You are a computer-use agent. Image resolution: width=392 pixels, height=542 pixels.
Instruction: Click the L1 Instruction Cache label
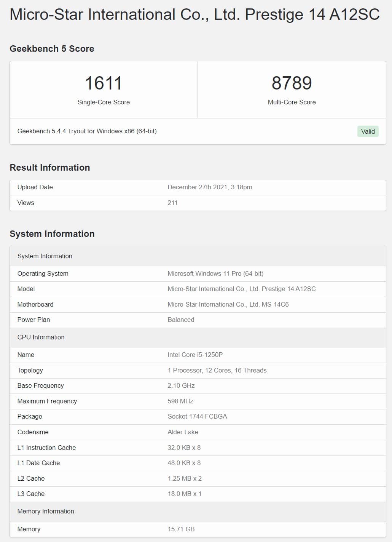pyautogui.click(x=46, y=448)
